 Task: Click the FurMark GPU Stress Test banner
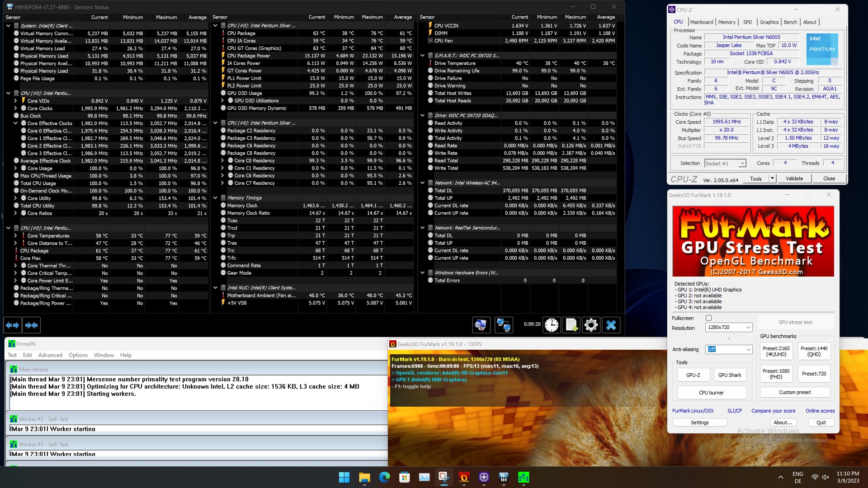tap(753, 241)
